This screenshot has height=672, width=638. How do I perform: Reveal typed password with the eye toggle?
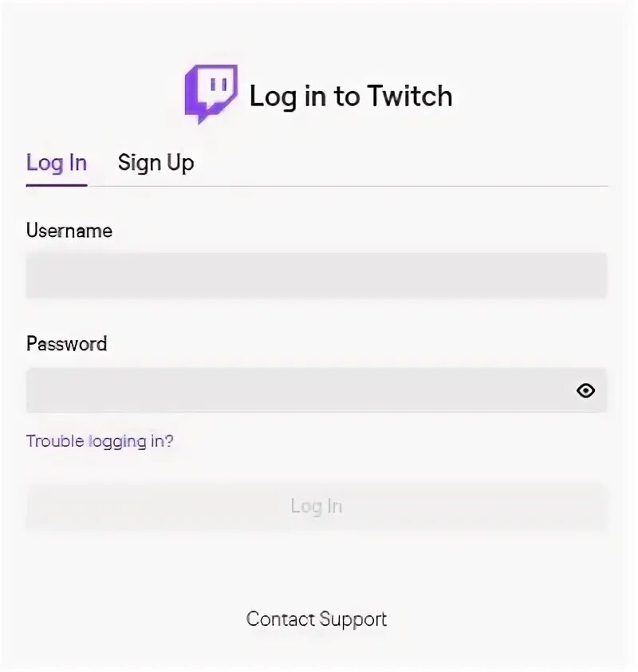point(585,390)
